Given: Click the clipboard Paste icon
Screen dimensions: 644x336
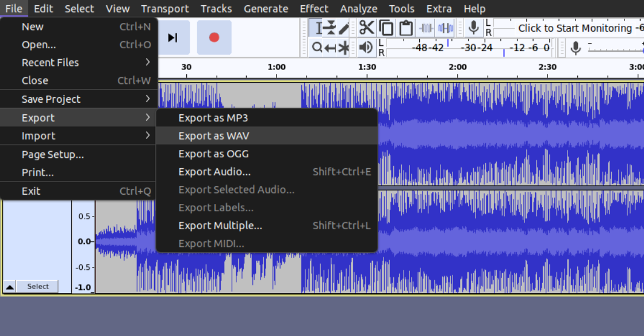Looking at the screenshot, I should (406, 28).
